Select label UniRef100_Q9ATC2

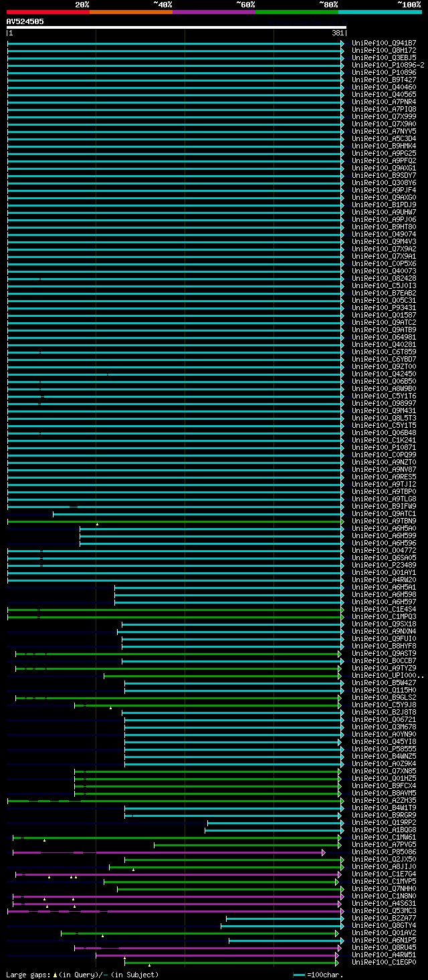385,322
